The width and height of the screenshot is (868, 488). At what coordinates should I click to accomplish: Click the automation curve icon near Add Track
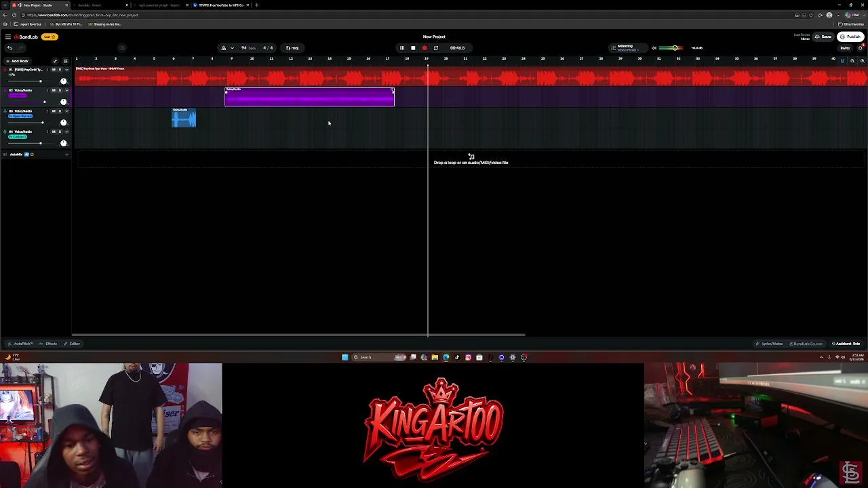[55, 61]
